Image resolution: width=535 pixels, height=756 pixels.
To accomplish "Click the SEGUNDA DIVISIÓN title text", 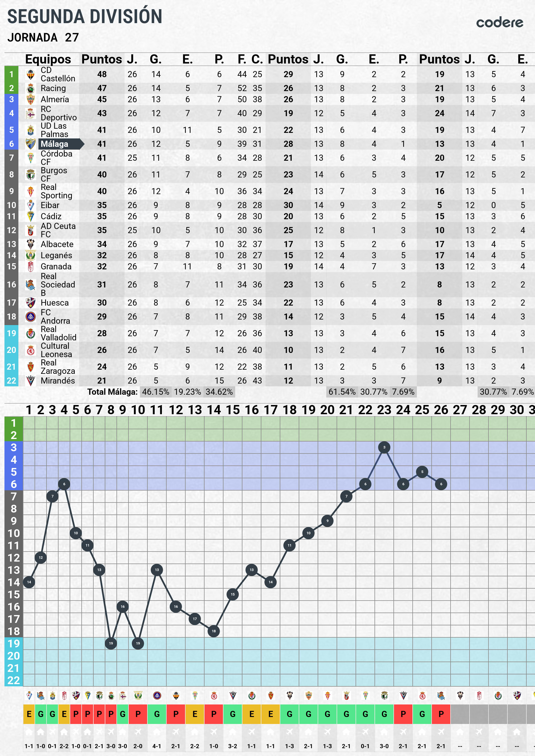I will click(x=85, y=16).
